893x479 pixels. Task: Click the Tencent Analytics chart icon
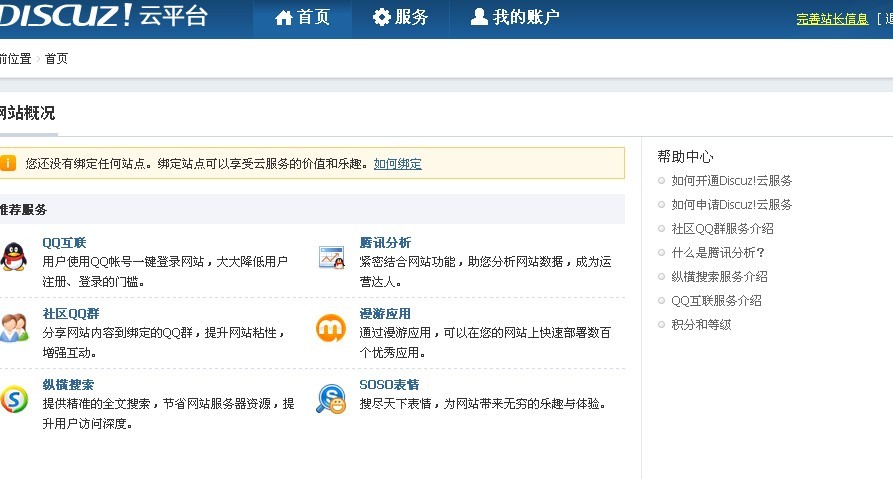click(x=331, y=257)
